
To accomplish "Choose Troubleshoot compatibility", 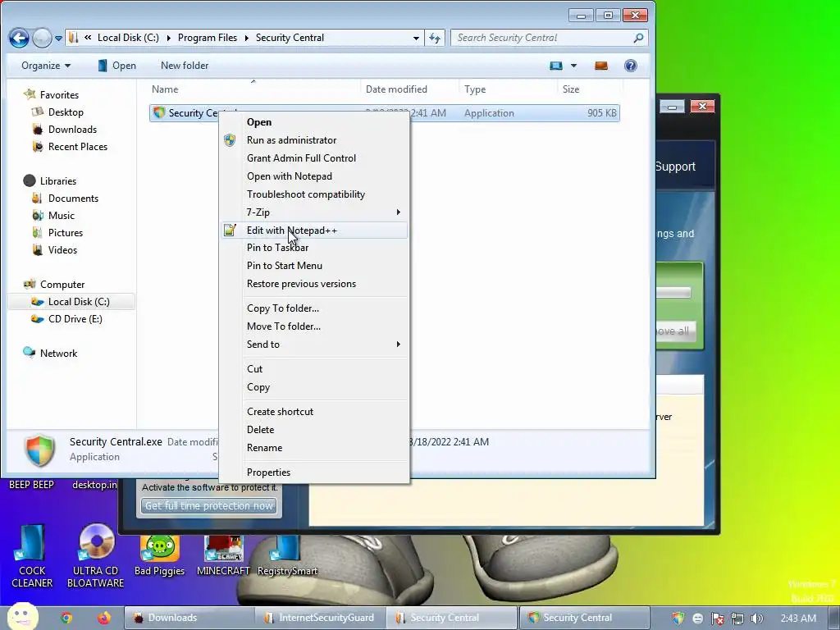I will pyautogui.click(x=314, y=194).
